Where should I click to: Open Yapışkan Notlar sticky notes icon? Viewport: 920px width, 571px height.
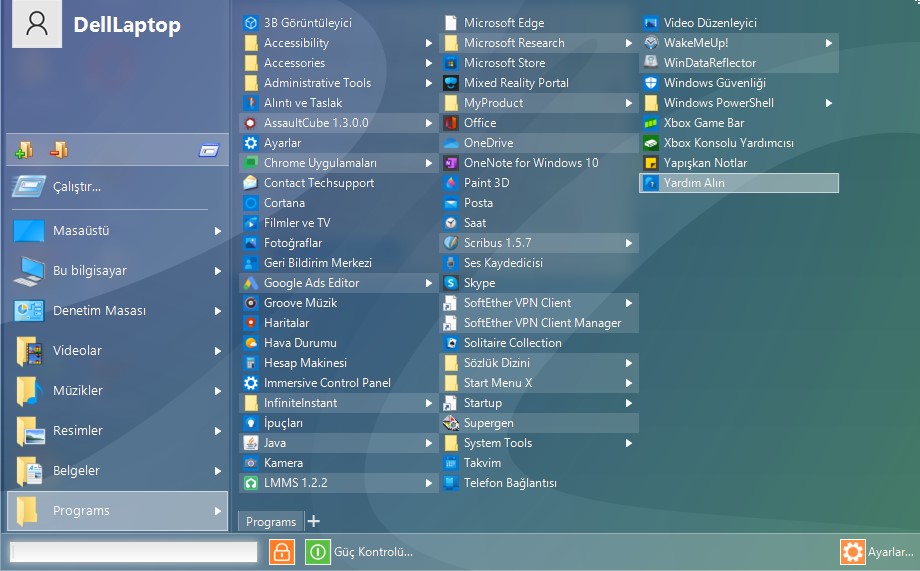tap(651, 163)
